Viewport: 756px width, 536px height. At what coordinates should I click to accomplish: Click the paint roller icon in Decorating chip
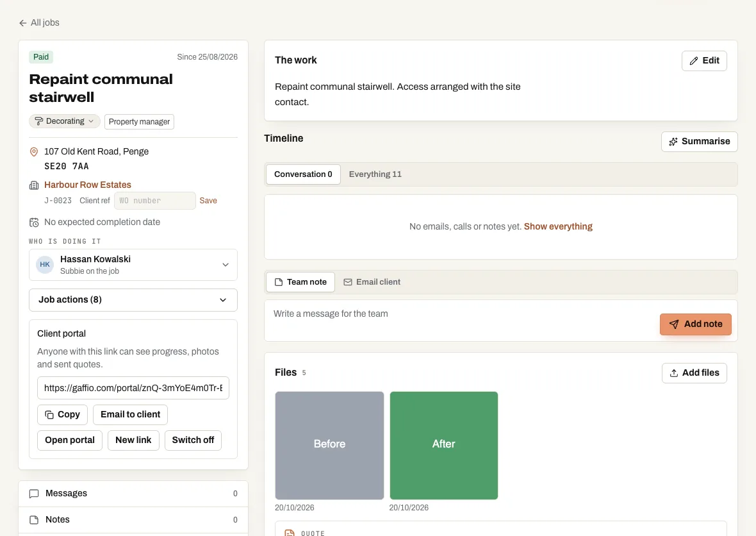coord(38,121)
